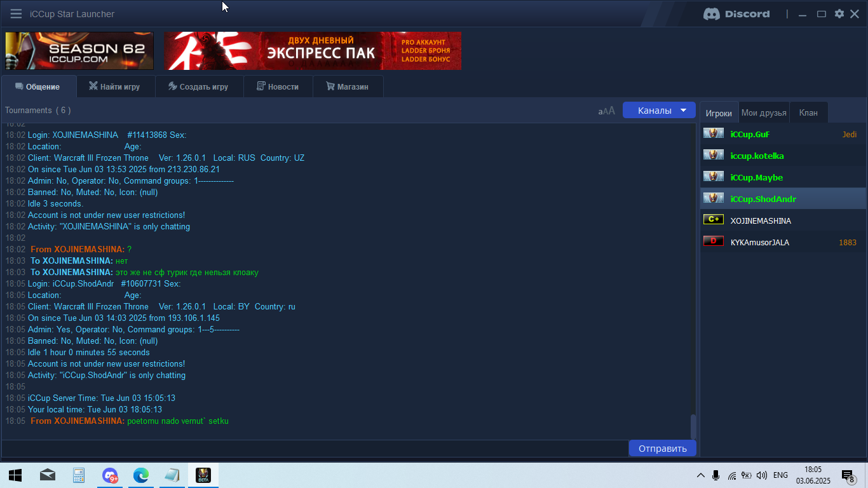Select player XOJINEMASHINA in player list
The width and height of the screenshot is (868, 488).
tap(783, 220)
